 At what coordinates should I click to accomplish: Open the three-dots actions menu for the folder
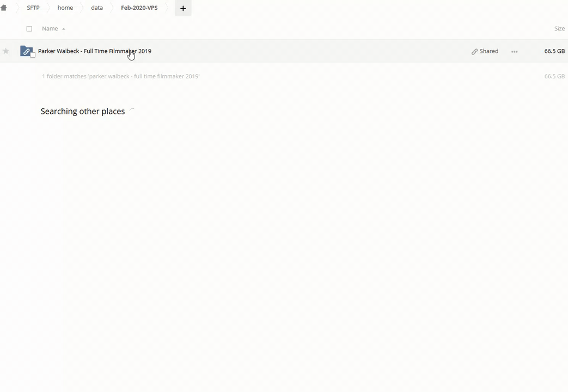click(514, 51)
